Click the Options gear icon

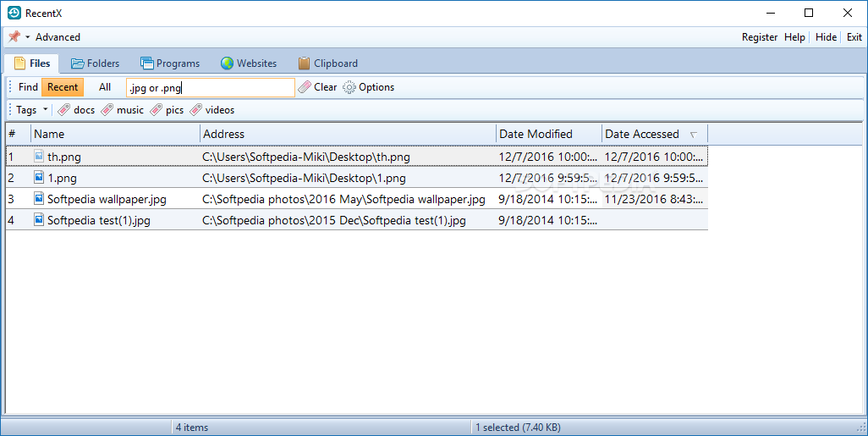click(349, 87)
